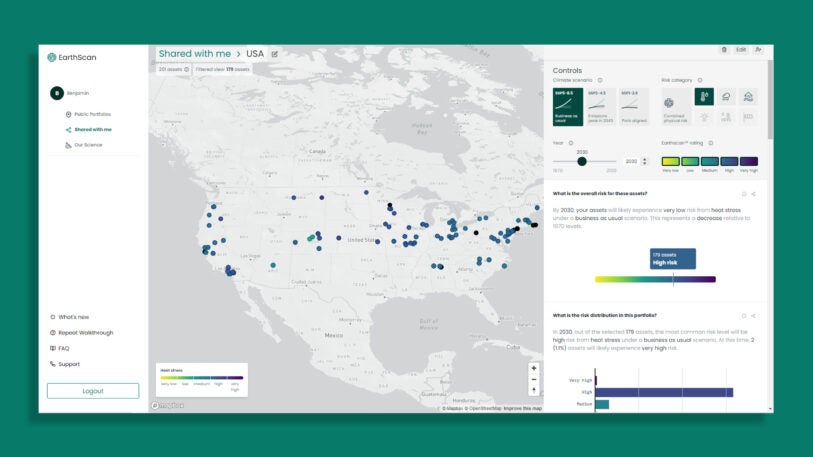
Task: Toggle the Low rating swatch
Action: pos(690,161)
